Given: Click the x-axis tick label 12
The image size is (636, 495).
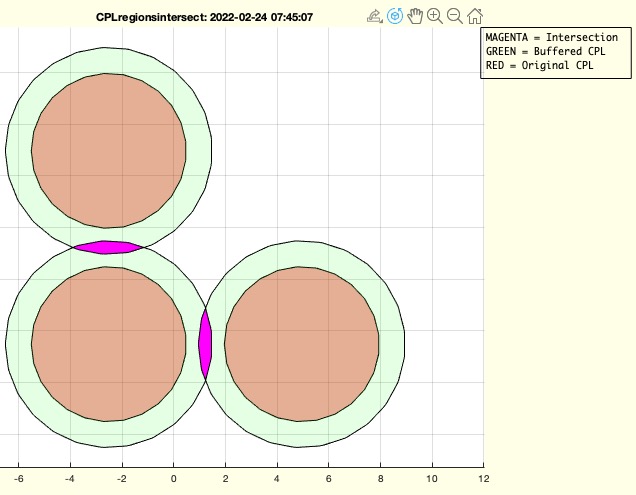Looking at the screenshot, I should tap(483, 480).
